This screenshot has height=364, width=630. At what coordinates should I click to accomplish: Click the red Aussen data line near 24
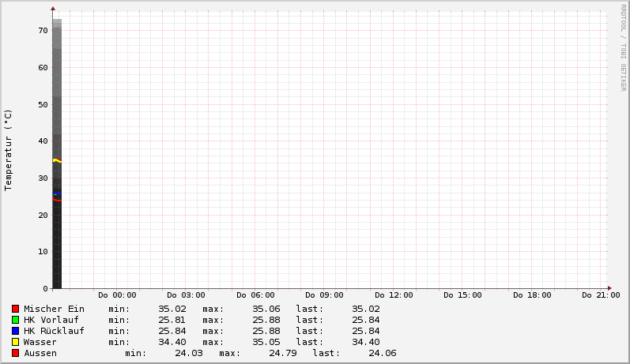tap(57, 200)
